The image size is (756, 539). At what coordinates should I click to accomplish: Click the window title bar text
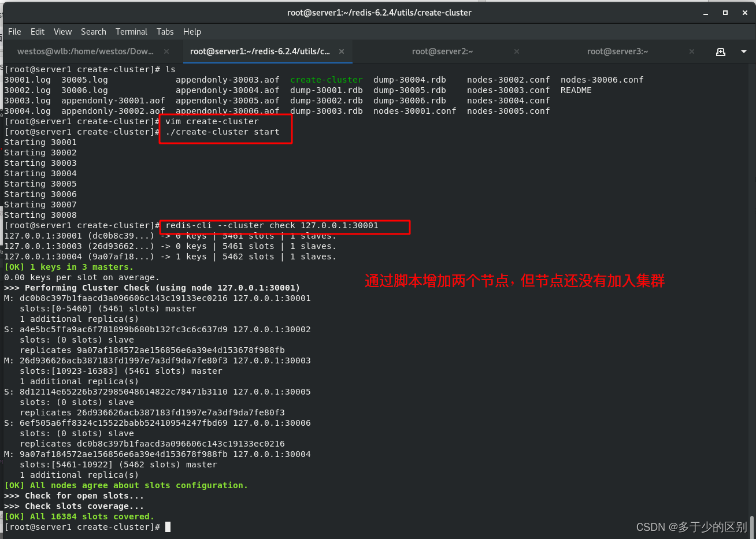[379, 13]
